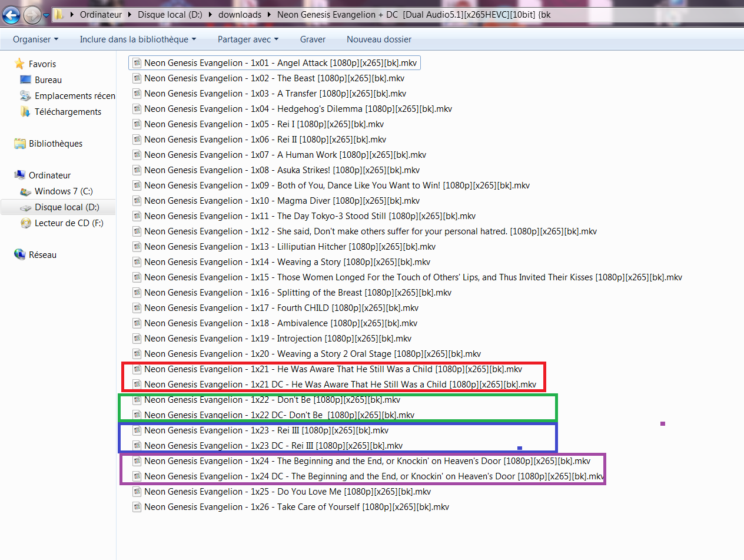Click file icon of '1x07 - A Human Work'
This screenshot has height=560, width=744.
tap(137, 154)
